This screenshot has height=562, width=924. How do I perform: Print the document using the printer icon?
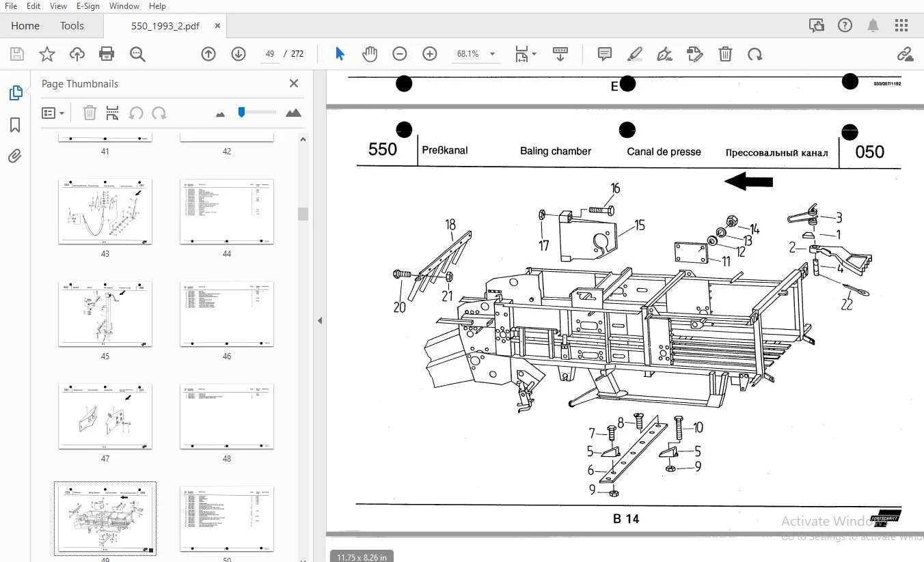point(107,54)
